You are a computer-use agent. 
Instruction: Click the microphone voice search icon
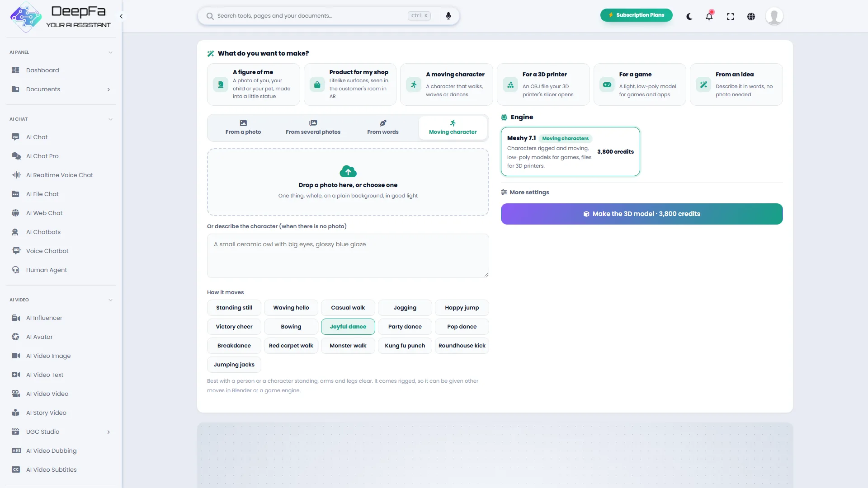tap(448, 16)
